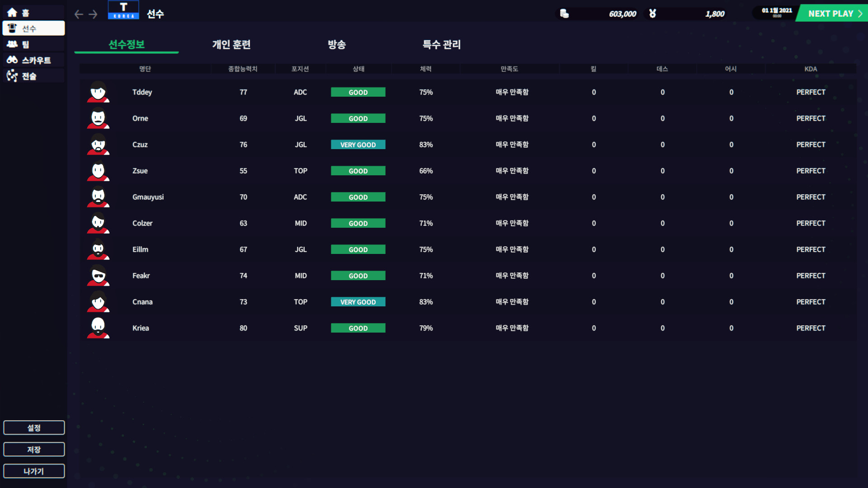The width and height of the screenshot is (868, 488).
Task: Switch to the 방송 tab
Action: [x=337, y=44]
